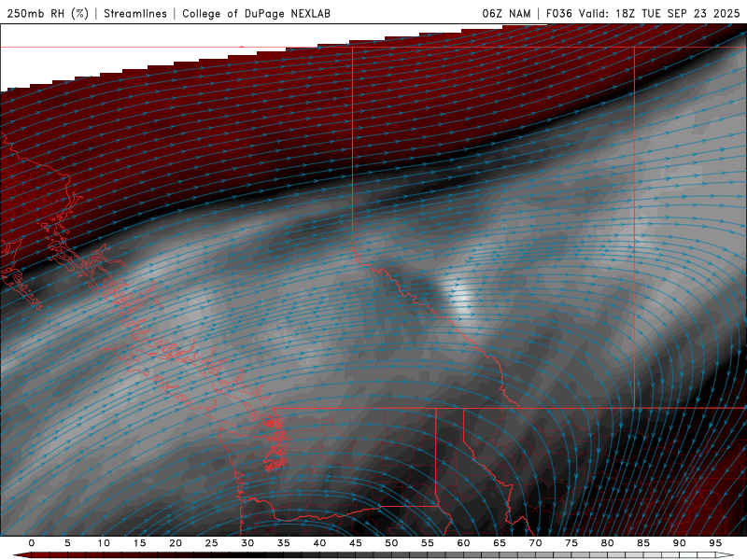
Task: Click the "06Z NAM" model run label
Action: coord(506,13)
